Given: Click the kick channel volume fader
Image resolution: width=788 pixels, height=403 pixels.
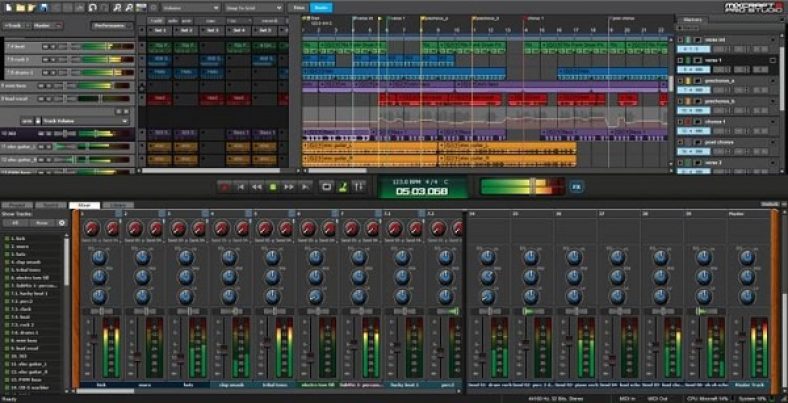Looking at the screenshot, I should point(94,342).
